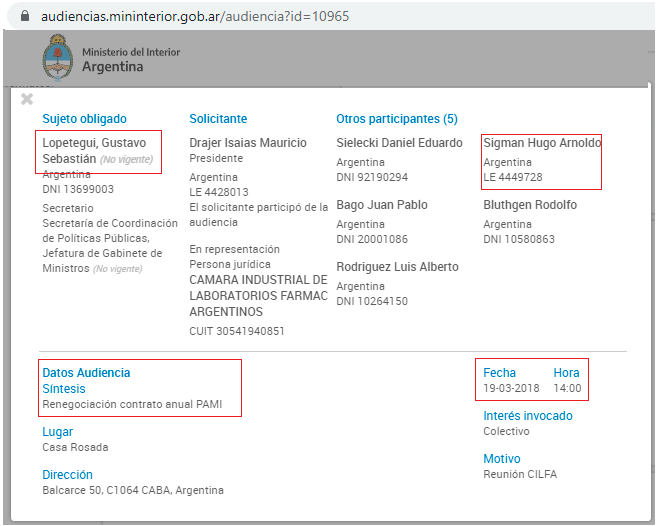Click the Dirección label
Screen dimensions: 657x526
coord(67,475)
